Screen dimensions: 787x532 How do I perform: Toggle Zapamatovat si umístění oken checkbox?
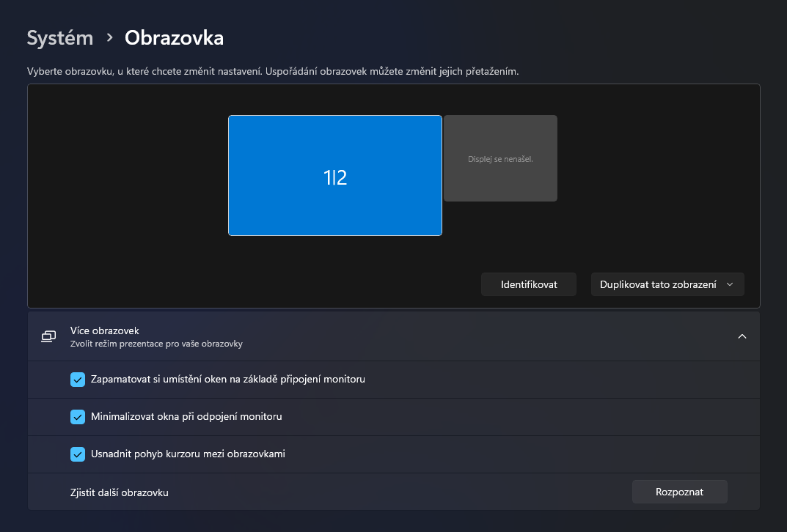(x=78, y=380)
